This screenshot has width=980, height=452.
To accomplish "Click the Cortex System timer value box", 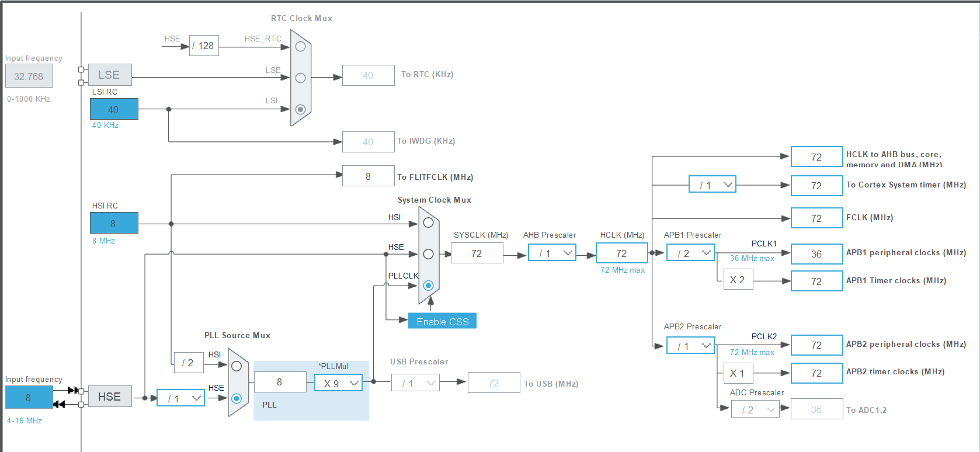I will tap(816, 185).
